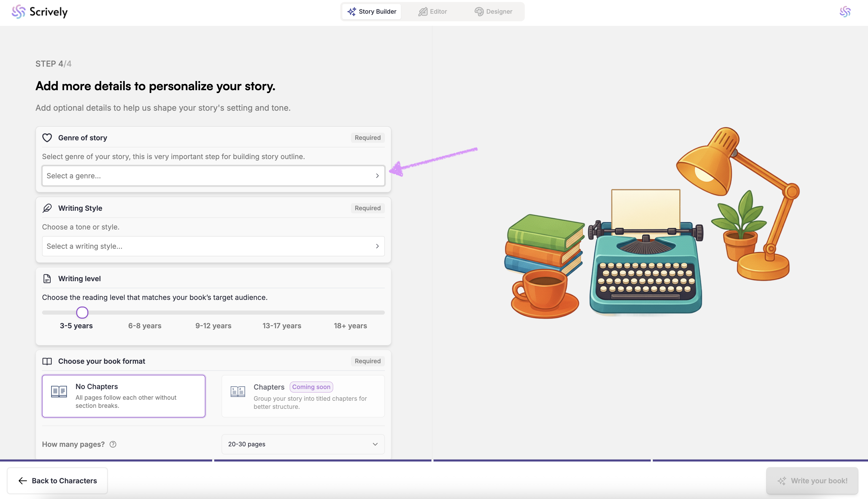The image size is (868, 499).
Task: Click the Write your book! button
Action: [x=812, y=481]
